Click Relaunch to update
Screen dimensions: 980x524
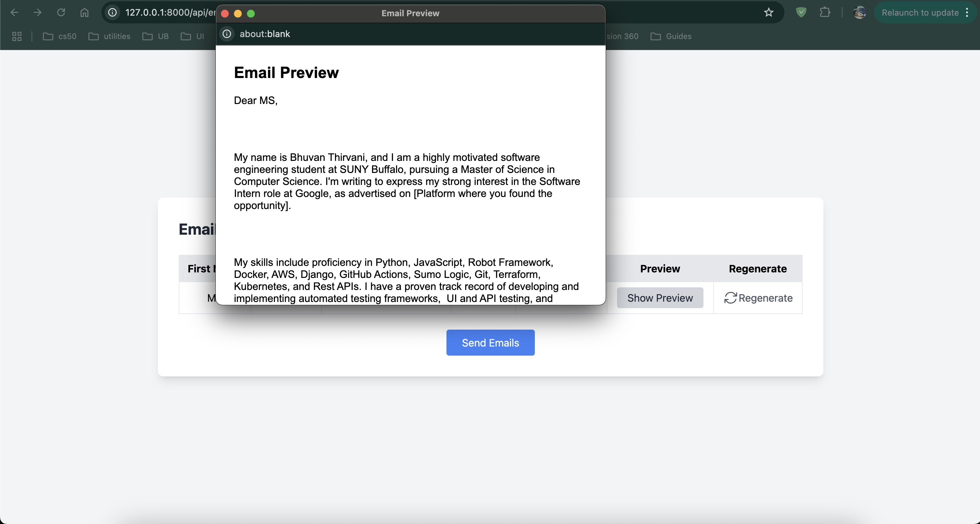click(x=920, y=13)
